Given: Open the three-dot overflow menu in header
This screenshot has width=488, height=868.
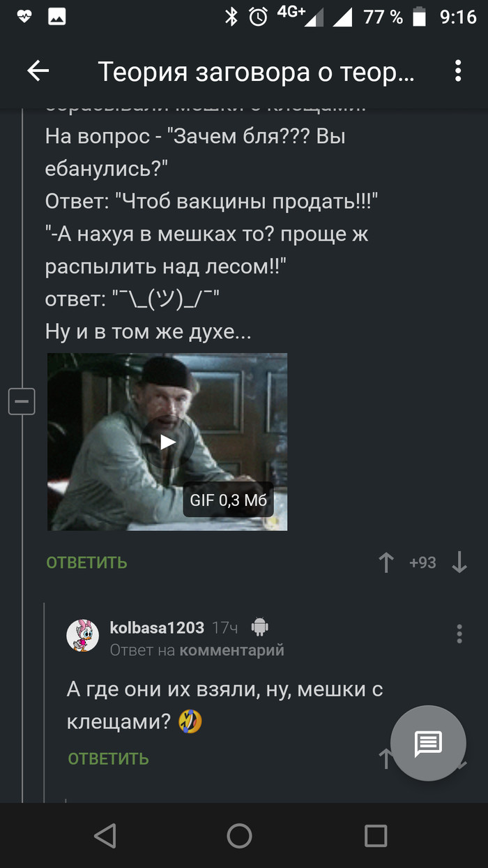Looking at the screenshot, I should (458, 71).
